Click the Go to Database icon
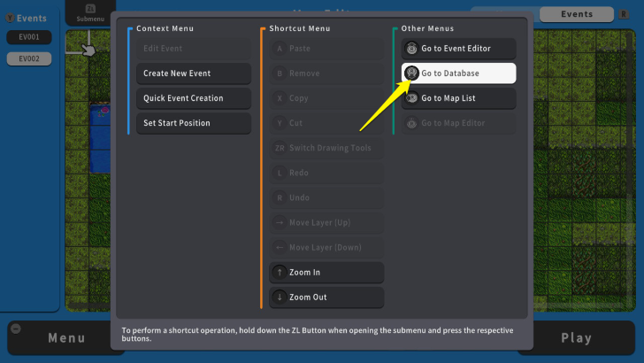This screenshot has width=644, height=363. point(411,73)
